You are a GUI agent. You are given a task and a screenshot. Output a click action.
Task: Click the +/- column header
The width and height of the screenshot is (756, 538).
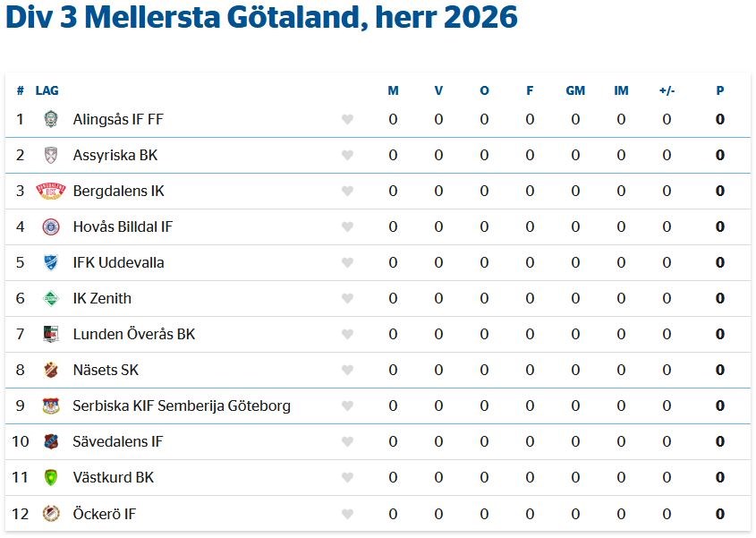click(x=667, y=90)
